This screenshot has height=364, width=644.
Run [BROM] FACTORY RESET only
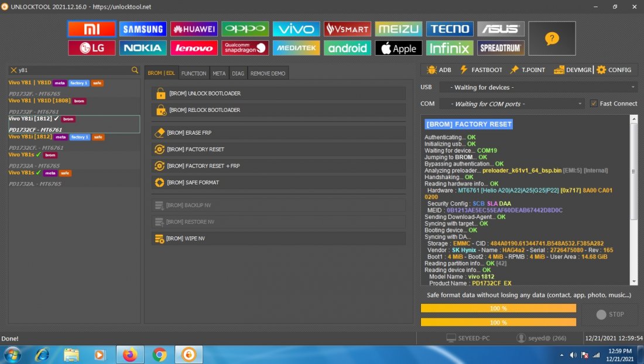(x=279, y=149)
